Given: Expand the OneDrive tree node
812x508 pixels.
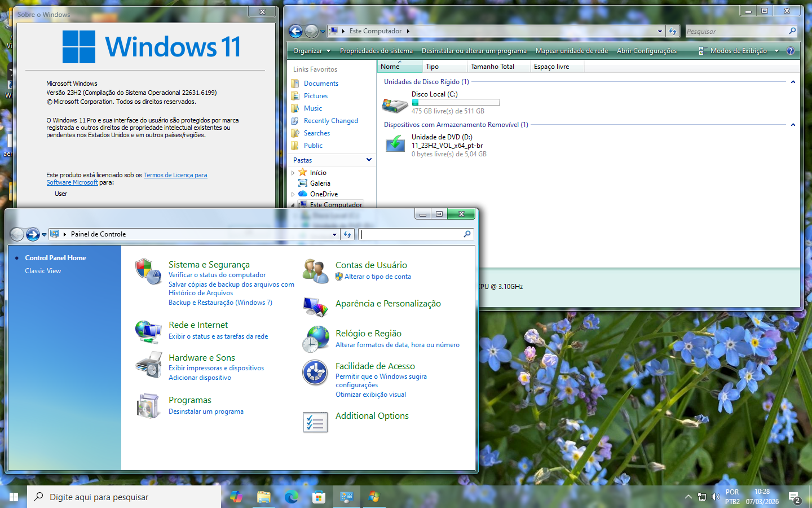Looking at the screenshot, I should (293, 194).
